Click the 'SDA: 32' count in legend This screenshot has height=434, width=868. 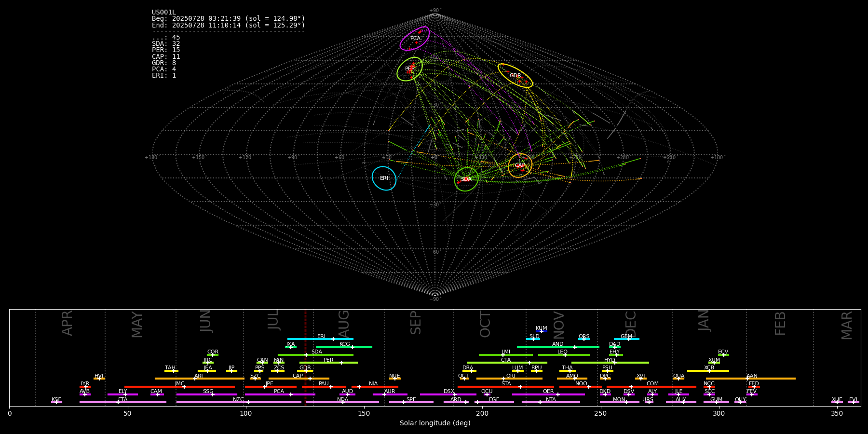point(166,44)
